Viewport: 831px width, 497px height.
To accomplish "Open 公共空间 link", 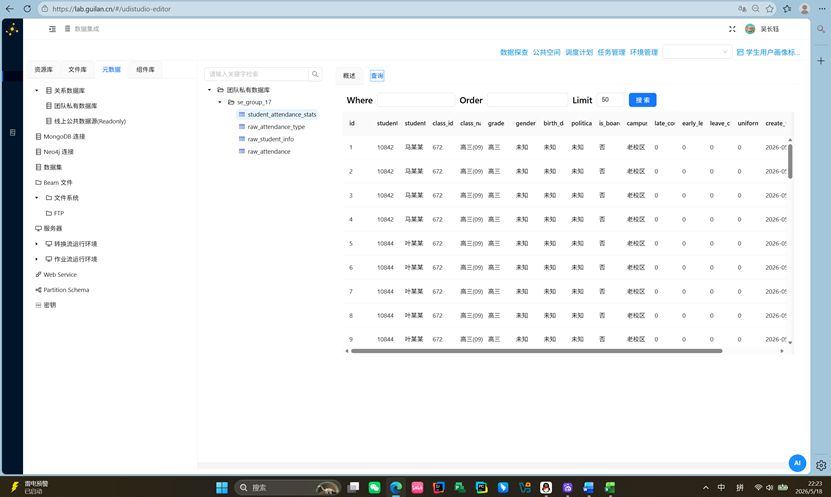I will coord(546,52).
